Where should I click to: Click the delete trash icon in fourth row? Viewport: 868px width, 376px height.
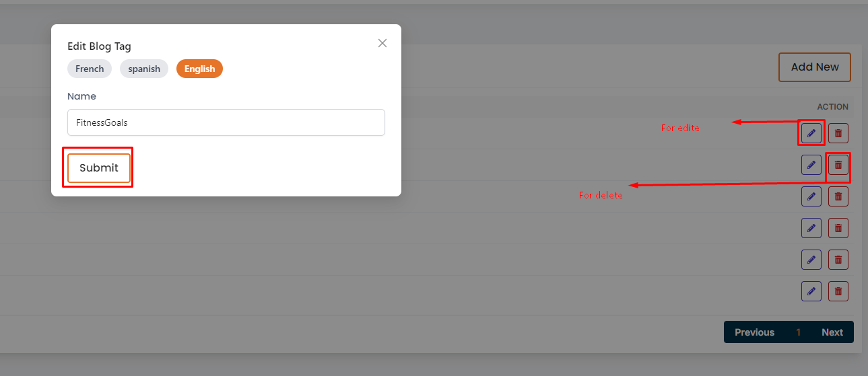click(838, 228)
